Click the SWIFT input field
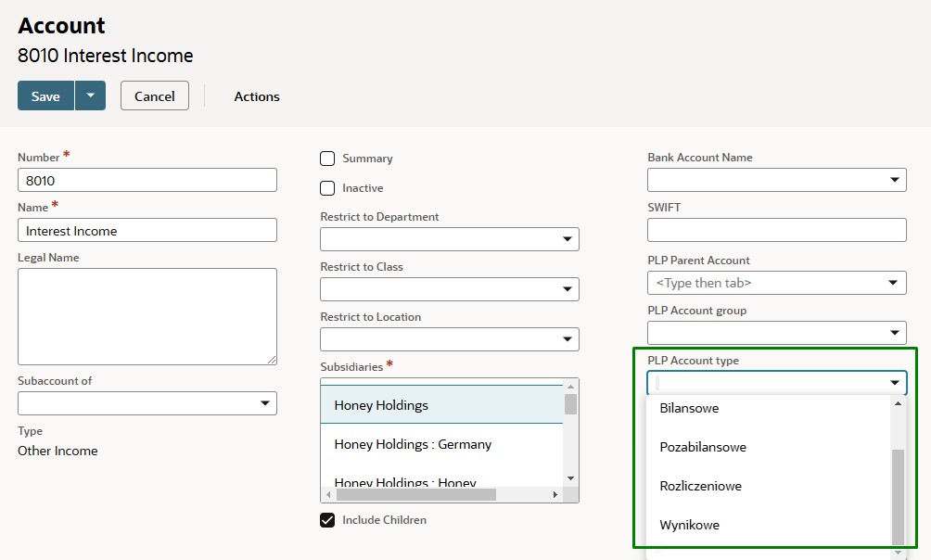This screenshot has height=560, width=931. point(776,230)
